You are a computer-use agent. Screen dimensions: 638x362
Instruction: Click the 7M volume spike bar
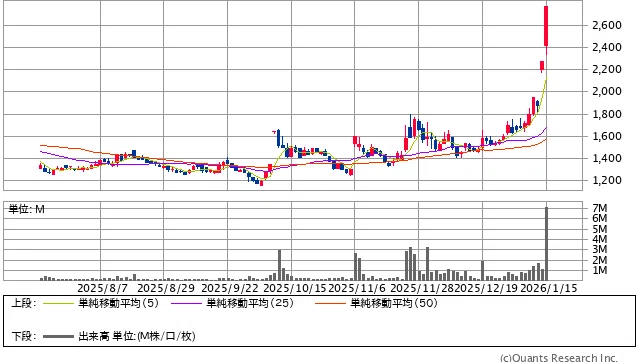point(546,244)
